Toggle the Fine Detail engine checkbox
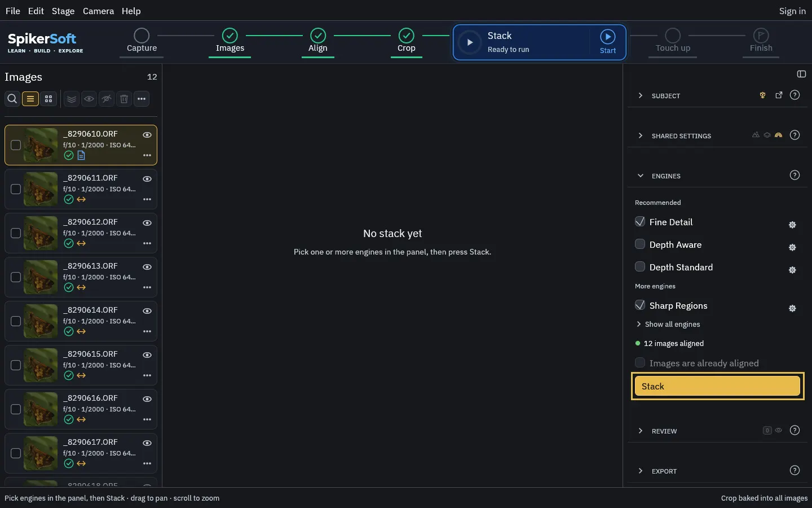Image resolution: width=812 pixels, height=508 pixels. coord(640,221)
